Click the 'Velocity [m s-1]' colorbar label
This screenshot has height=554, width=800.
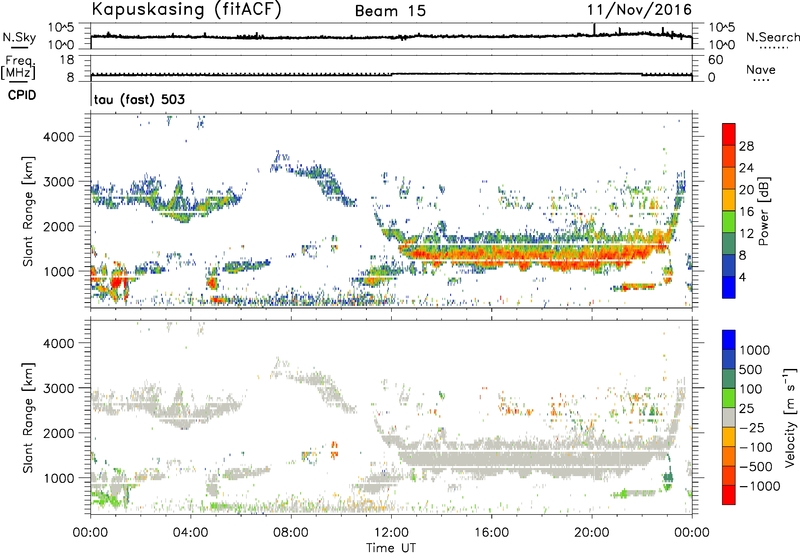[790, 417]
